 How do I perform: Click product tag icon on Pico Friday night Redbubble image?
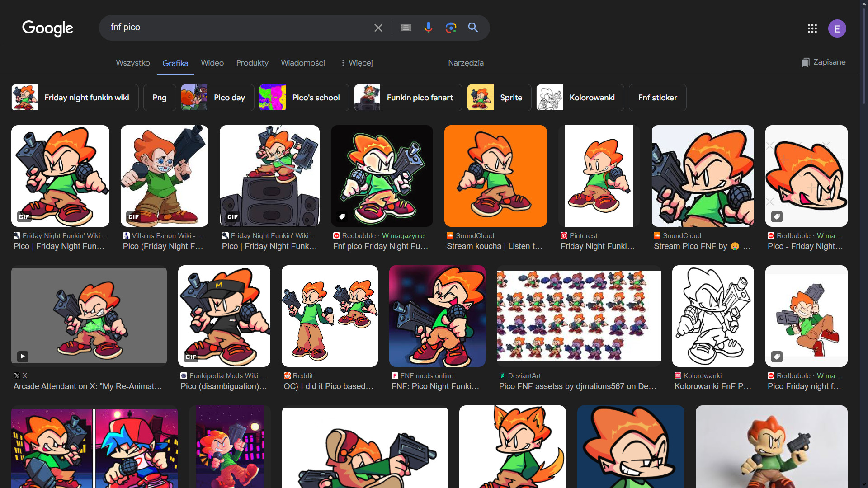point(777,357)
